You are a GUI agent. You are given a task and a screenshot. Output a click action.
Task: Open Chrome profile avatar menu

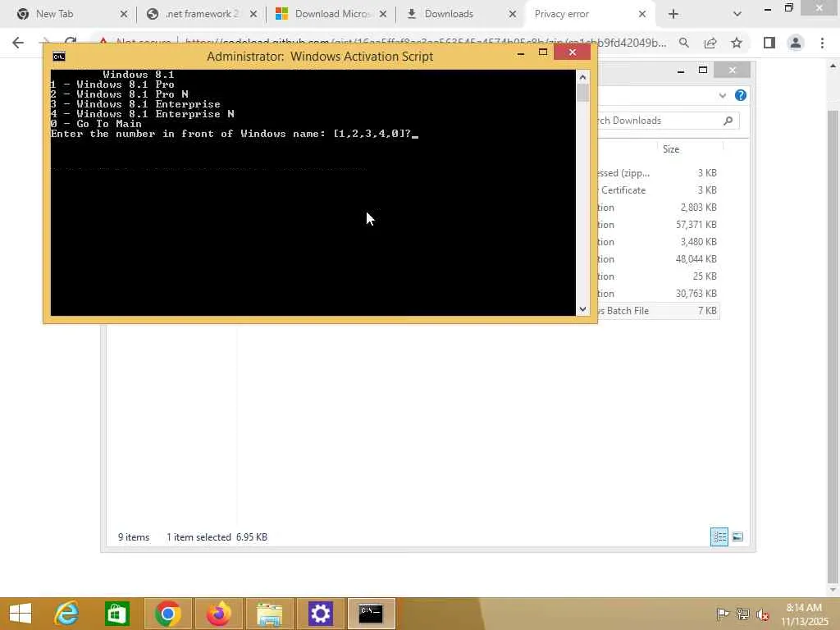796,43
